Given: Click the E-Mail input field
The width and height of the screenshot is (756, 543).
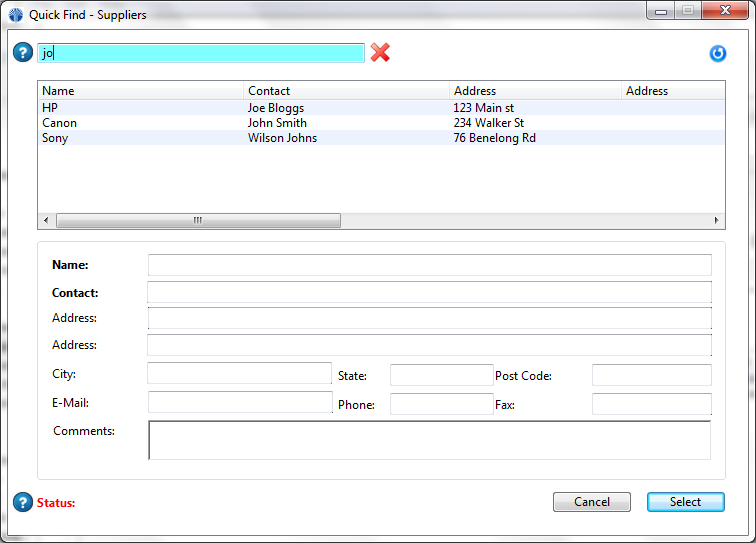Looking at the screenshot, I should [240, 402].
